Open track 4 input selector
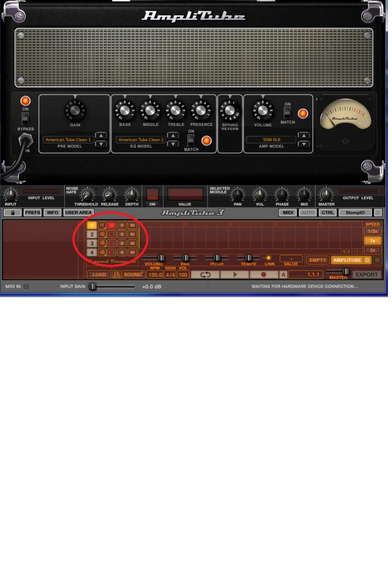 click(x=102, y=252)
